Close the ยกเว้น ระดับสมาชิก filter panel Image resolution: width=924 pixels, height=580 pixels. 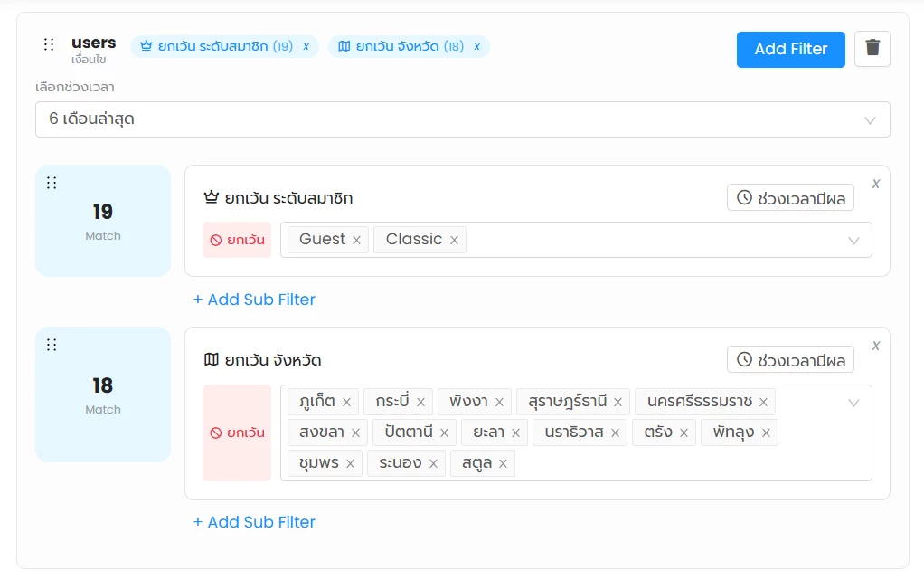click(x=875, y=184)
